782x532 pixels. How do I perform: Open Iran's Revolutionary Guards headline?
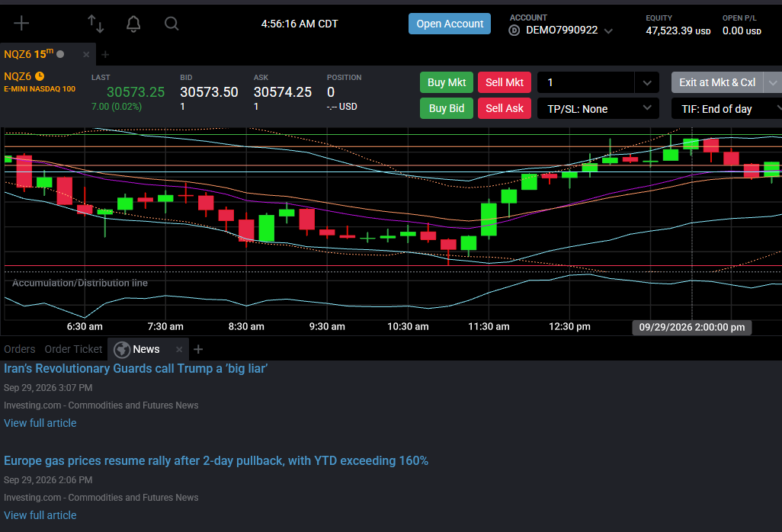click(x=136, y=368)
